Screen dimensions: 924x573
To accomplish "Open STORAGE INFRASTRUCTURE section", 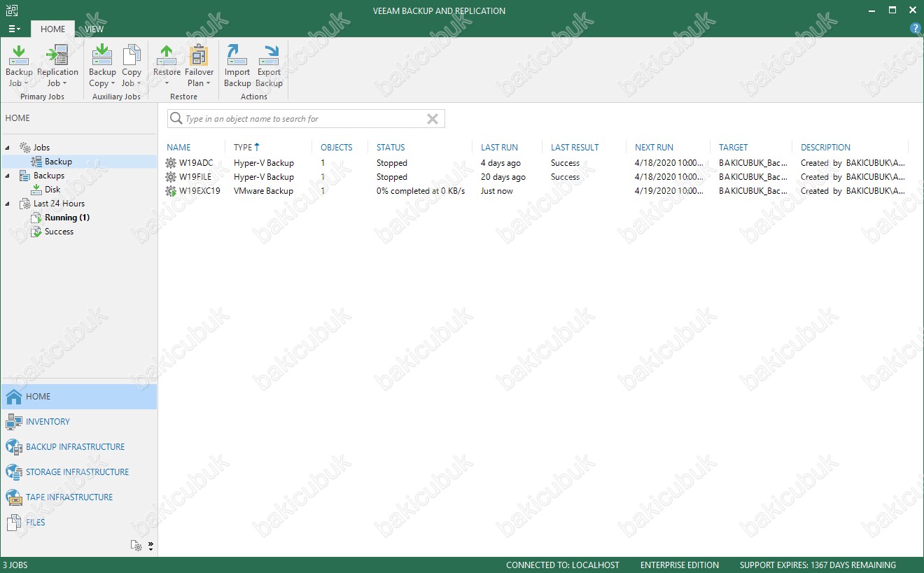I will tap(78, 472).
